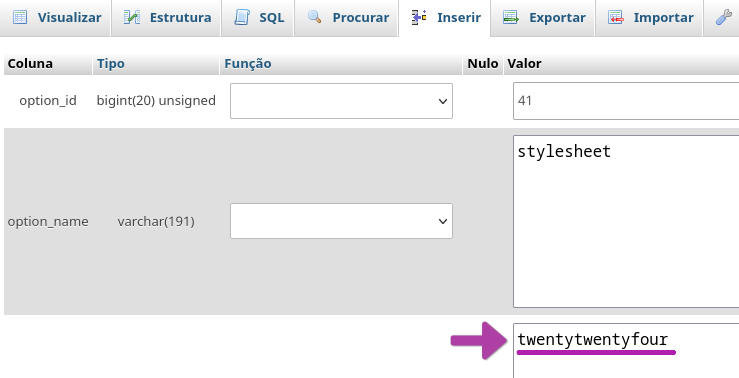Click the Inserir row icon
The image size is (739, 378).
click(419, 17)
